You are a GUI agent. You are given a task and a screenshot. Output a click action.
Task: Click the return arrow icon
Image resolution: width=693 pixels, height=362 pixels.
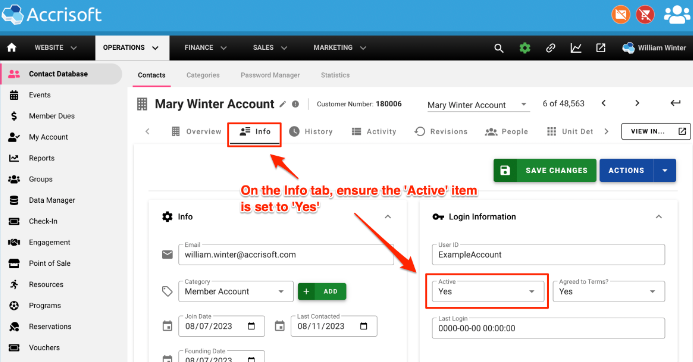tap(675, 103)
